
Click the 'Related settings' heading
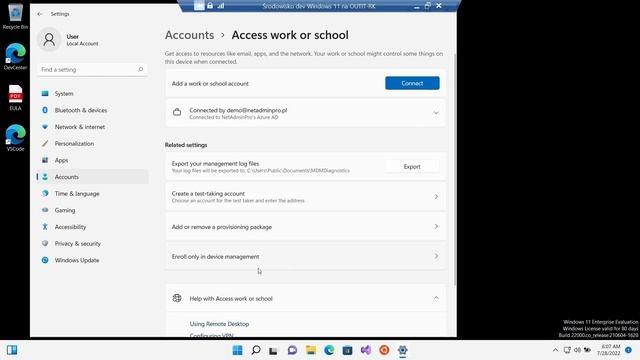[186, 145]
